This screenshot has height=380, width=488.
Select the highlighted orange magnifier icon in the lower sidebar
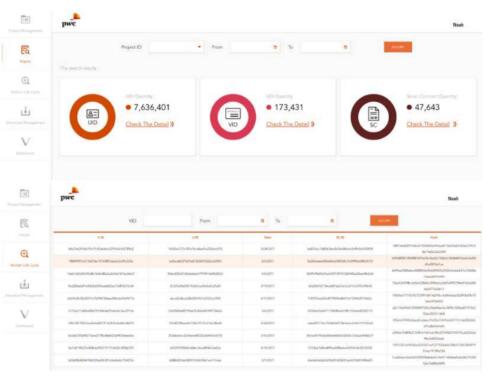click(24, 254)
